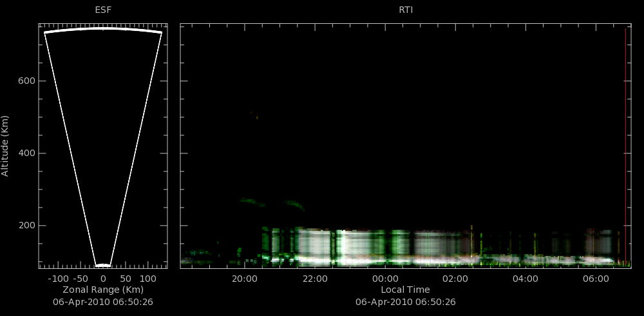Screen dimensions: 644x316
Task: Click the timestamp under the ESF plot
Action: (103, 302)
